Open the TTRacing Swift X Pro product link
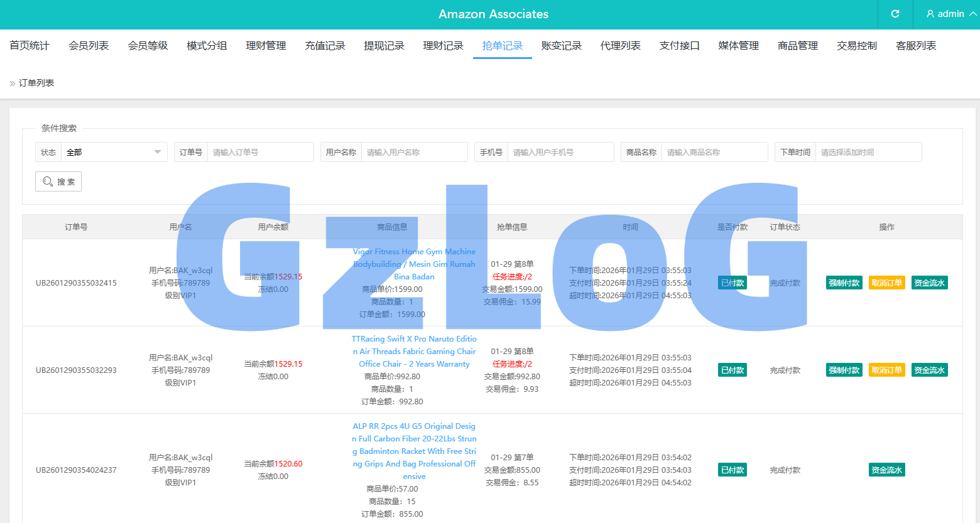Screen dimensions: 980x523 pyautogui.click(x=414, y=351)
